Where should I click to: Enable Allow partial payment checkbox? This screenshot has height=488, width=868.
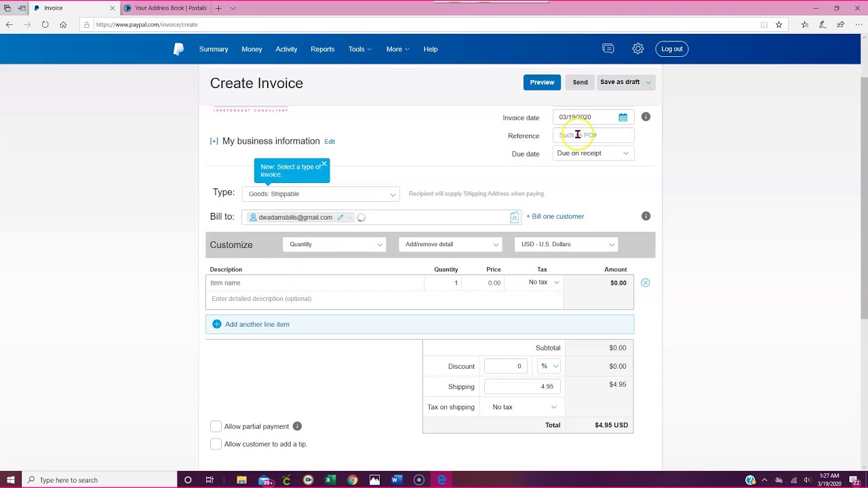pyautogui.click(x=216, y=426)
